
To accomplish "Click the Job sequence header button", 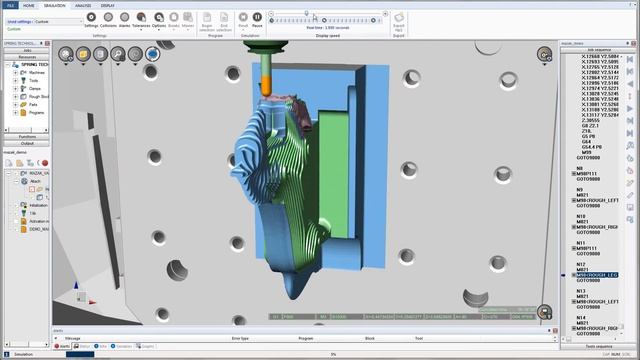I will tap(599, 50).
